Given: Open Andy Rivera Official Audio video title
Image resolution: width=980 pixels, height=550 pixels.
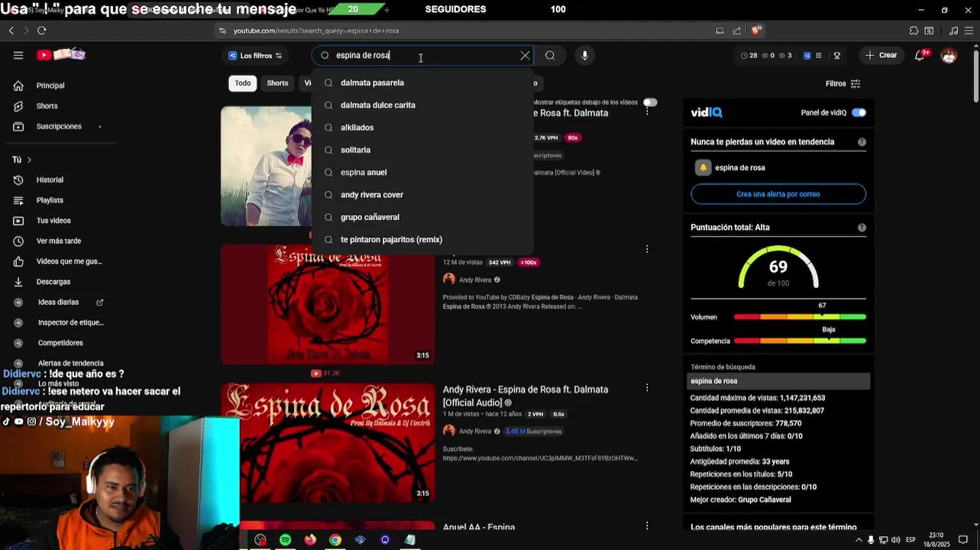Looking at the screenshot, I should [526, 396].
